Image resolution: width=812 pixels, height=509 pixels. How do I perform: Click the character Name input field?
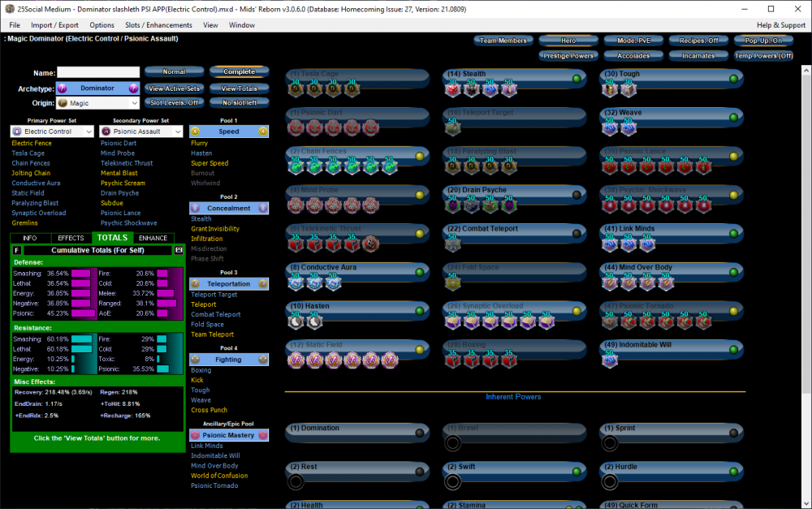97,73
